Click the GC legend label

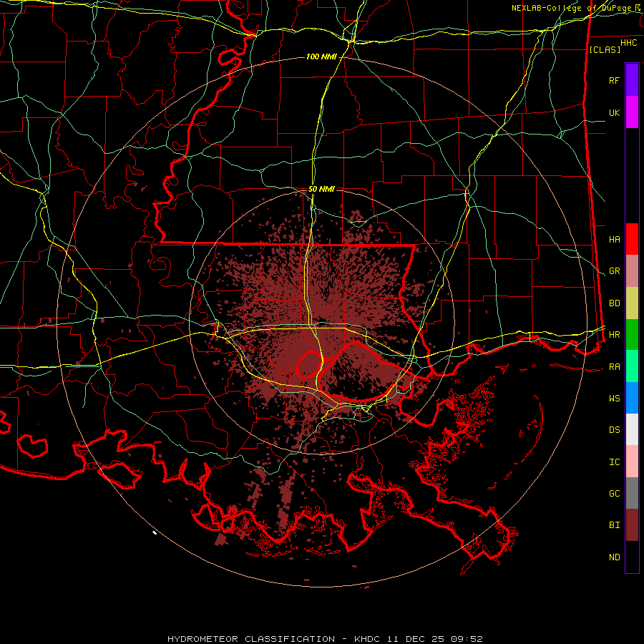[x=614, y=494]
